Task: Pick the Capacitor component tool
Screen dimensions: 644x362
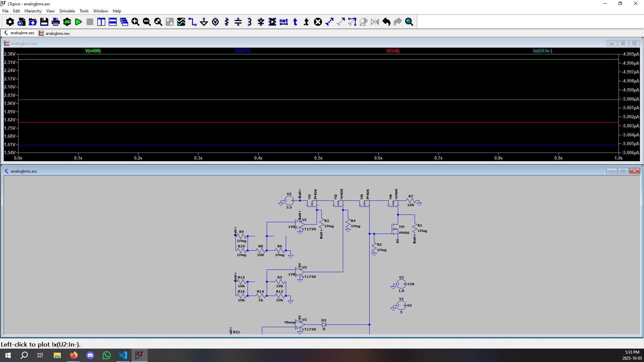Action: [238, 22]
